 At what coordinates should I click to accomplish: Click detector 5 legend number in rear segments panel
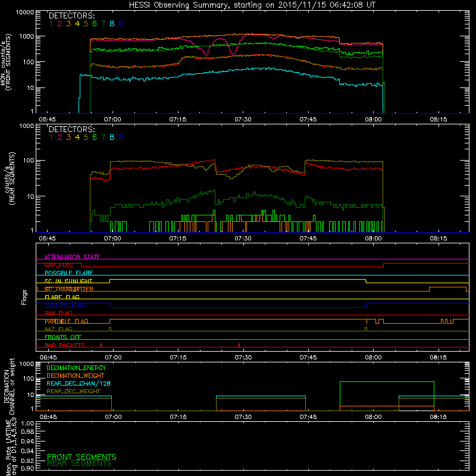tap(86, 137)
